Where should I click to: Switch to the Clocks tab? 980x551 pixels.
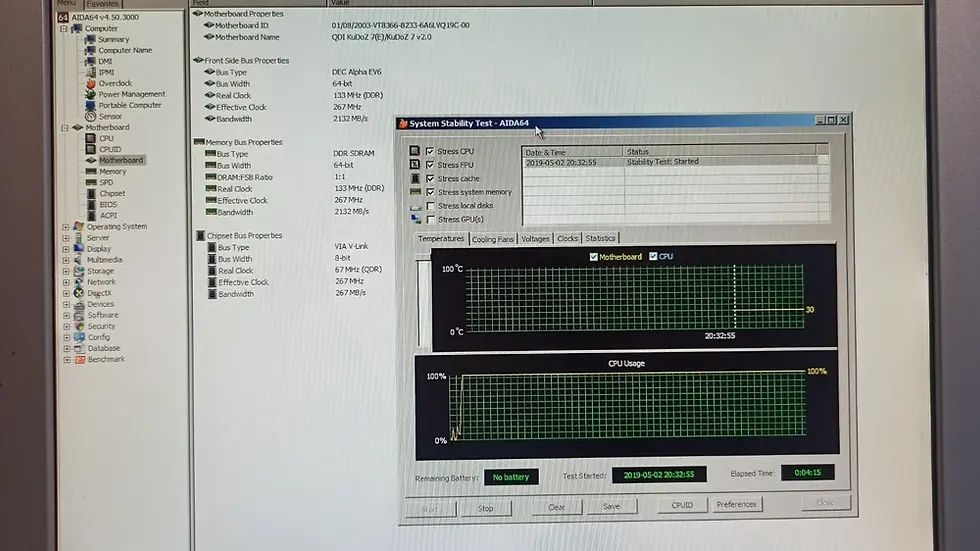pos(568,239)
